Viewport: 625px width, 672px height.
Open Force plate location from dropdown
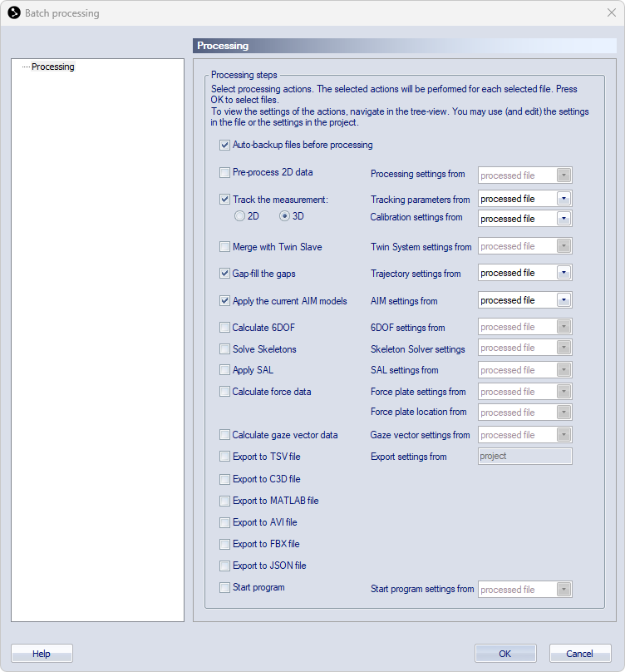click(524, 413)
